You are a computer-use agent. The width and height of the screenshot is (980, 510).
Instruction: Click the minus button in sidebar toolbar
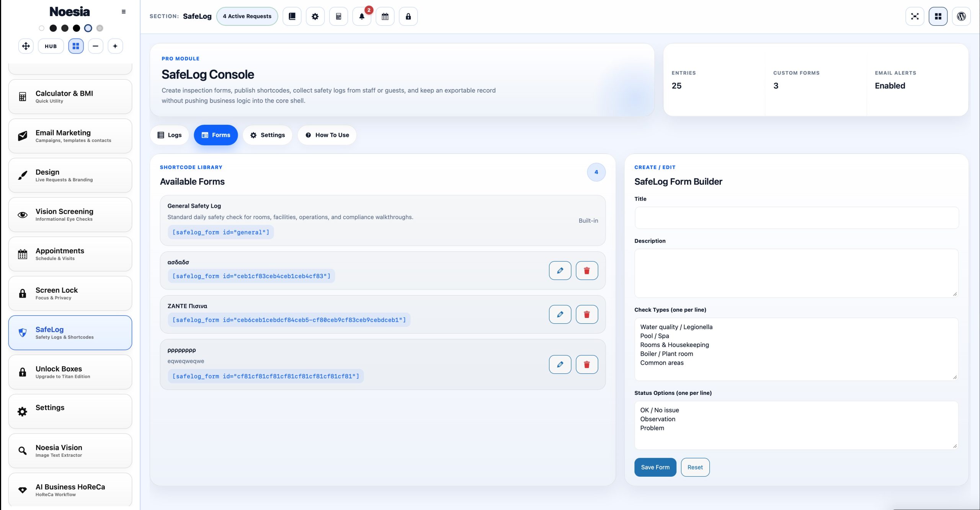point(96,46)
